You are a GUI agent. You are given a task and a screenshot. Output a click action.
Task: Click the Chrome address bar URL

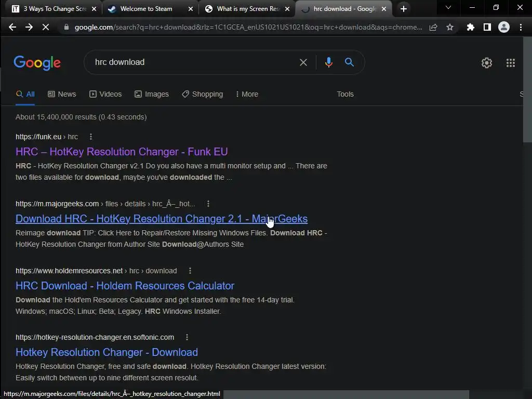248,27
